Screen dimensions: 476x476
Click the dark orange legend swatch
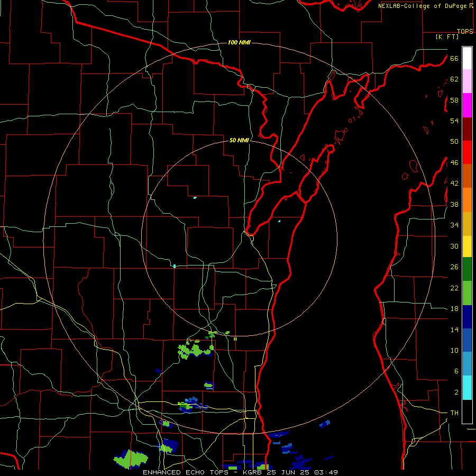tap(467, 176)
